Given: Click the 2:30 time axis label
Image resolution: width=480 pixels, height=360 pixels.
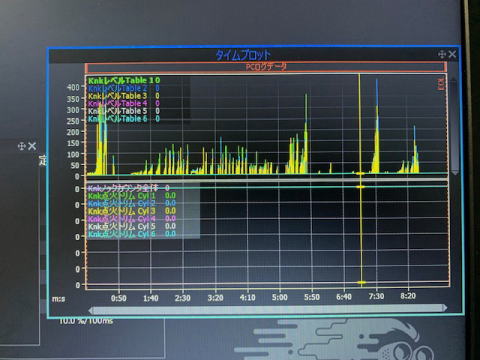Looking at the screenshot, I should coord(183,298).
